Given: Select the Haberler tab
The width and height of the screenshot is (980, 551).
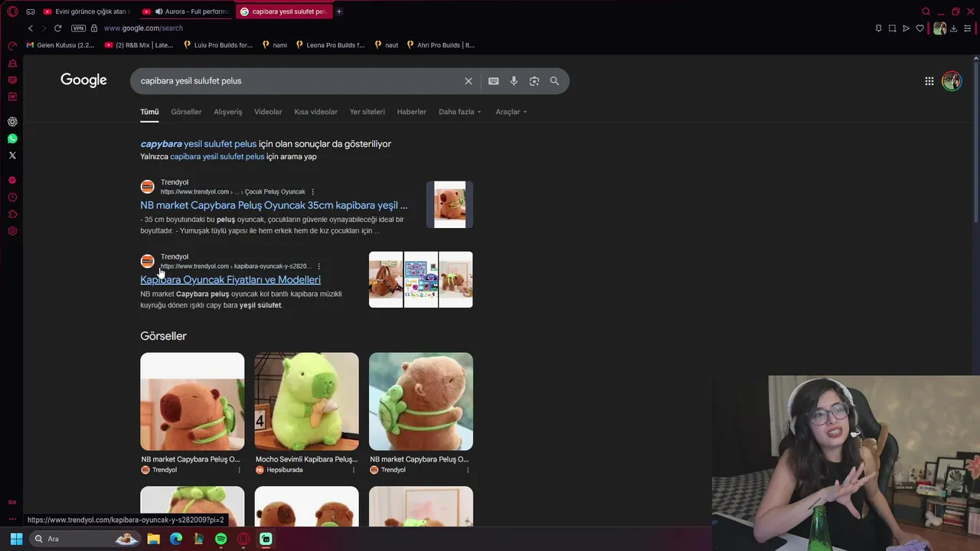Looking at the screenshot, I should [411, 112].
